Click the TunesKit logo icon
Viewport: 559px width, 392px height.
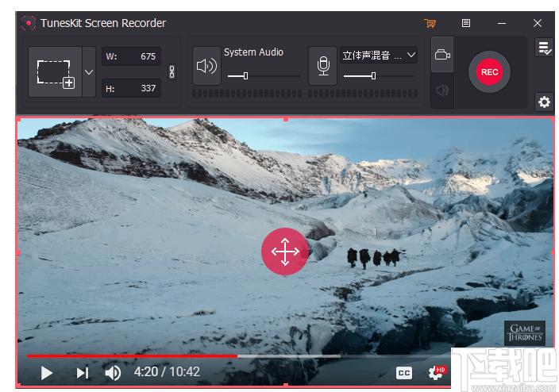coord(29,23)
